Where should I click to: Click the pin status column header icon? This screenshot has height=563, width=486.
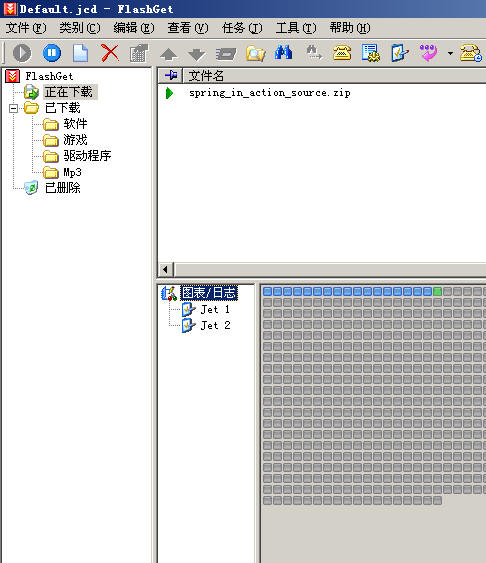coord(171,75)
